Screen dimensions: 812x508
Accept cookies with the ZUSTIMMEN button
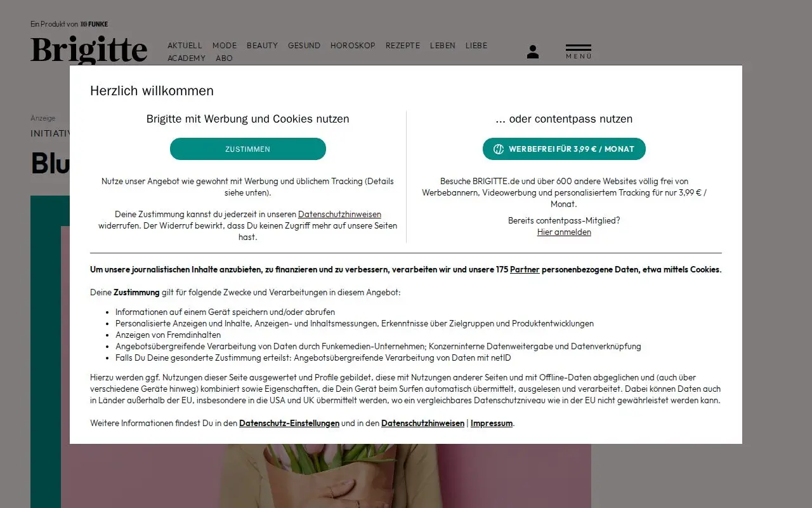248,149
